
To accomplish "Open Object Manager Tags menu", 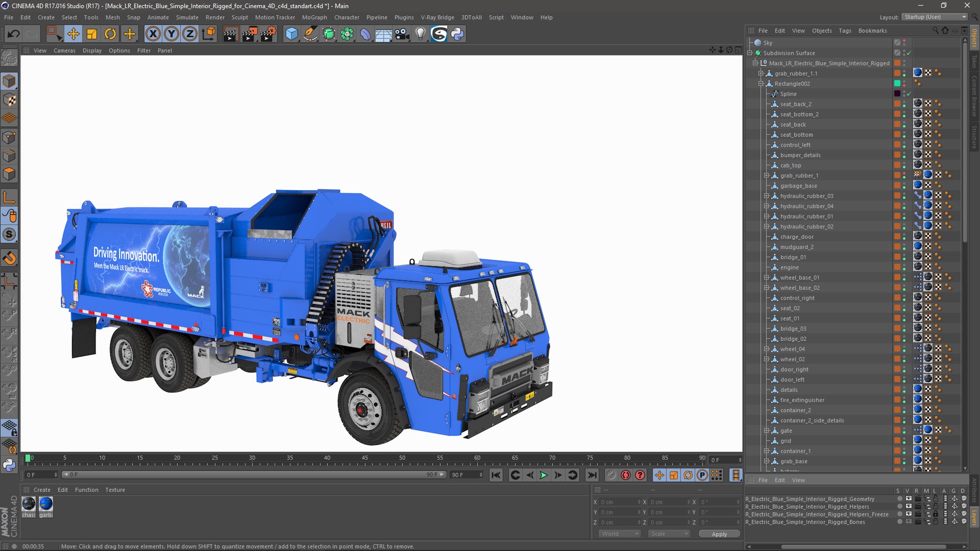I will [845, 31].
